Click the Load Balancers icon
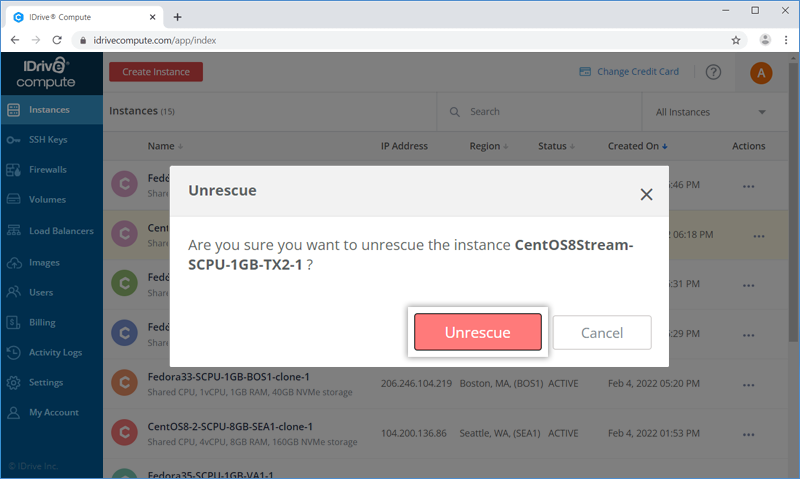The height and width of the screenshot is (479, 800). click(x=14, y=231)
